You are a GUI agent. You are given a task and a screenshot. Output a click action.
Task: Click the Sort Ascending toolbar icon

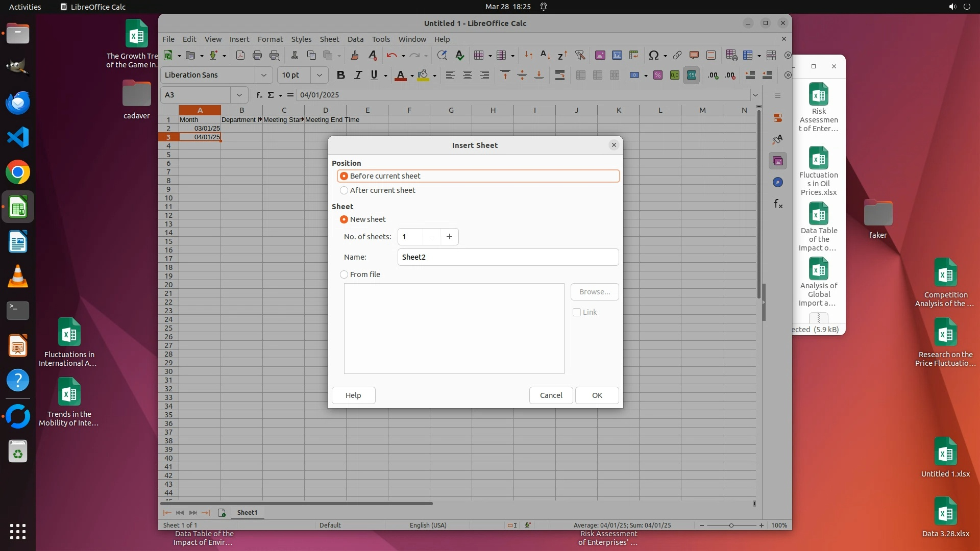[545, 55]
